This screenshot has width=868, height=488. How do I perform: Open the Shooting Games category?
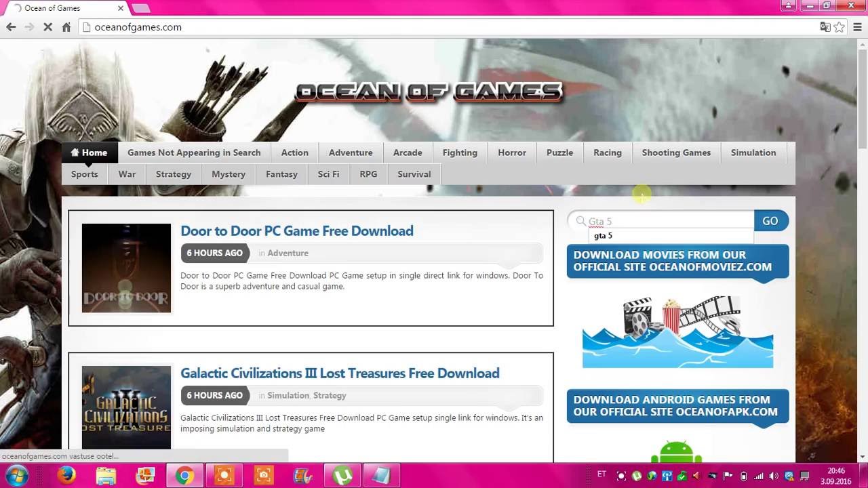(676, 152)
